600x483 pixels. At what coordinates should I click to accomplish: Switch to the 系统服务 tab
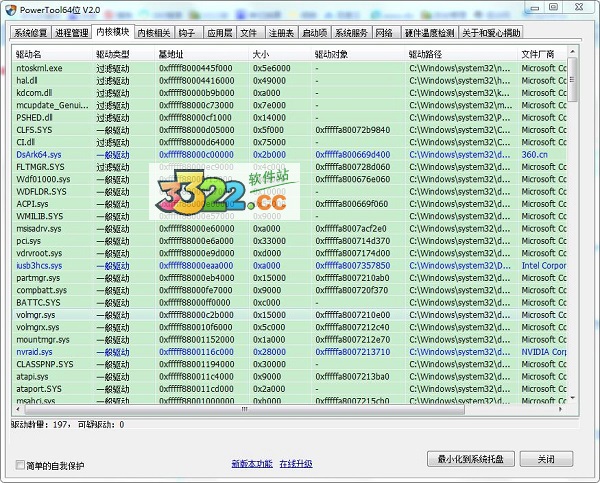351,33
